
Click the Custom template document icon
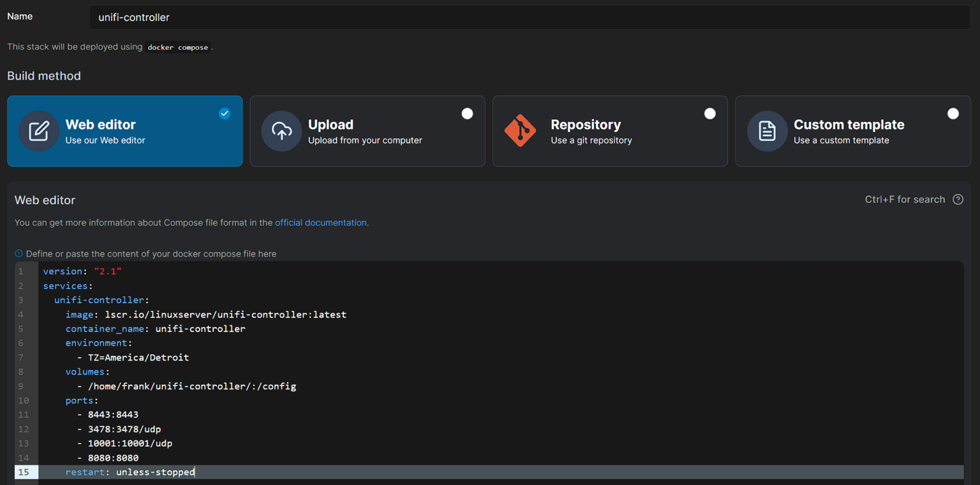coord(767,131)
